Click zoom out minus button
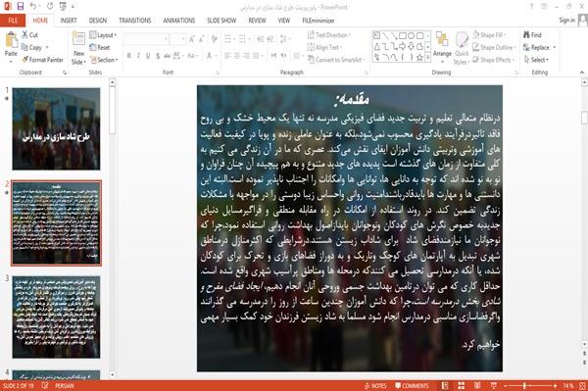 [506, 386]
